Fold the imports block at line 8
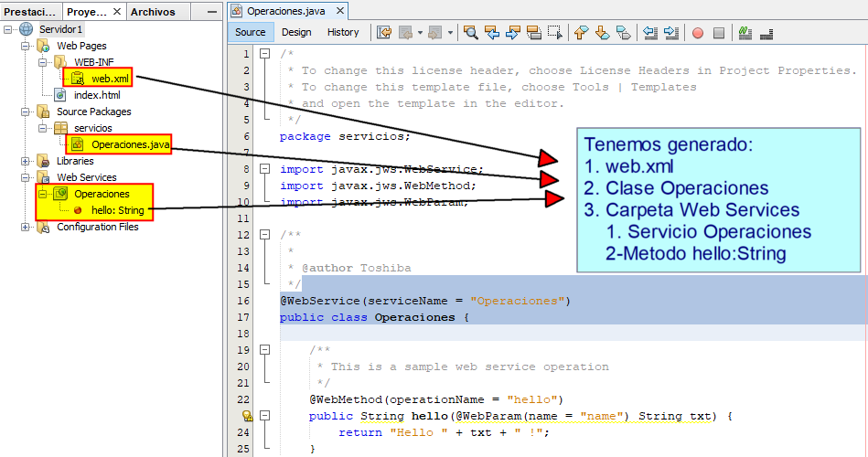Image resolution: width=868 pixels, height=457 pixels. tap(265, 169)
